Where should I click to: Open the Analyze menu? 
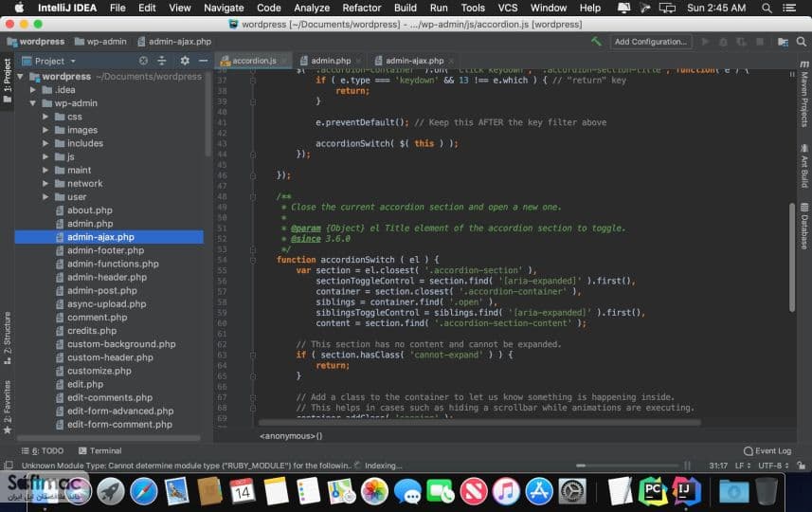click(x=312, y=8)
